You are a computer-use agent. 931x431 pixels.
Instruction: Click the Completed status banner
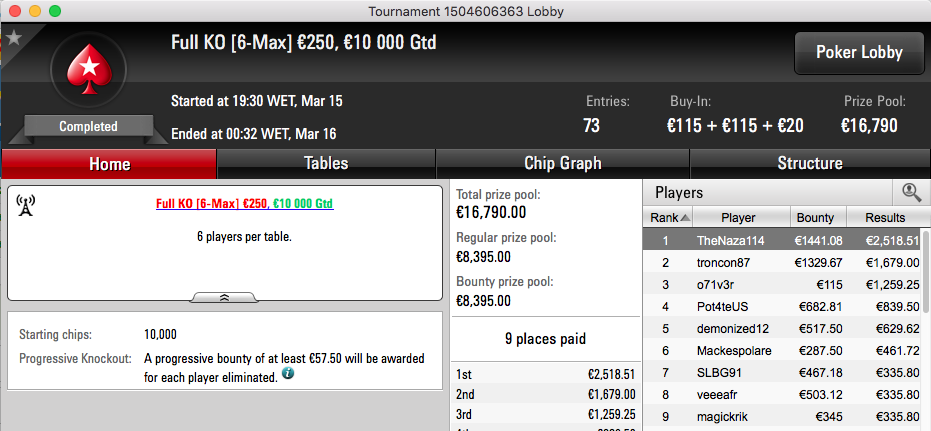pos(88,126)
